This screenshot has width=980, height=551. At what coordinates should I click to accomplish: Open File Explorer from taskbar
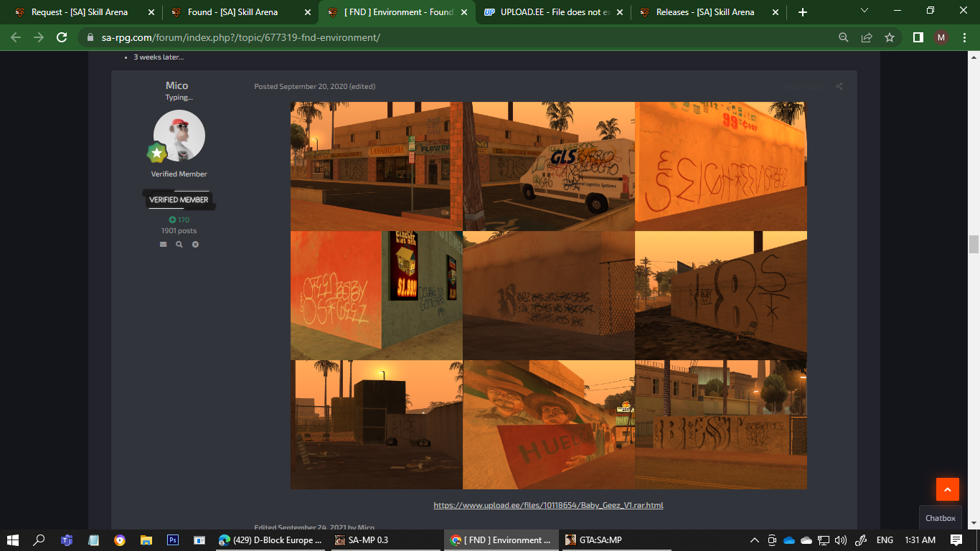click(x=146, y=540)
